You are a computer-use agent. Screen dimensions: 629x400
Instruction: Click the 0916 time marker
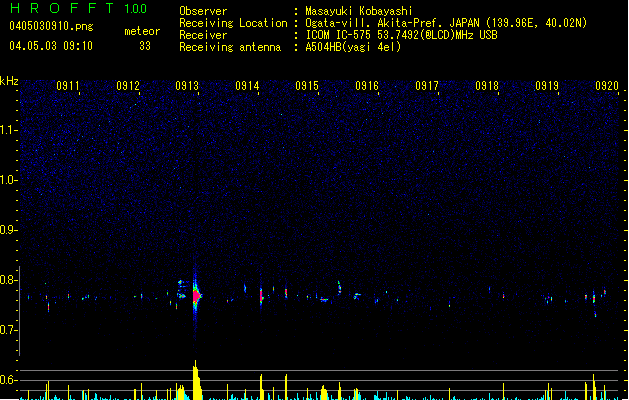367,86
